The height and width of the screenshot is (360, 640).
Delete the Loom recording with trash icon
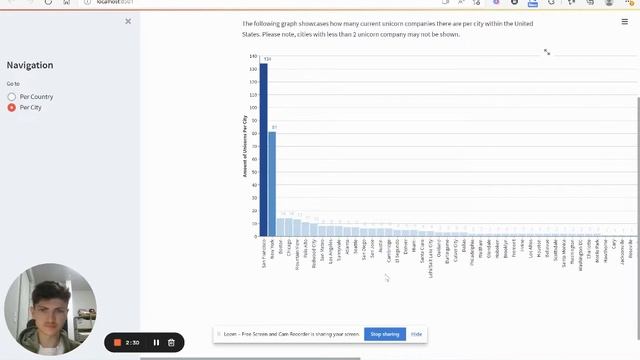pyautogui.click(x=171, y=342)
